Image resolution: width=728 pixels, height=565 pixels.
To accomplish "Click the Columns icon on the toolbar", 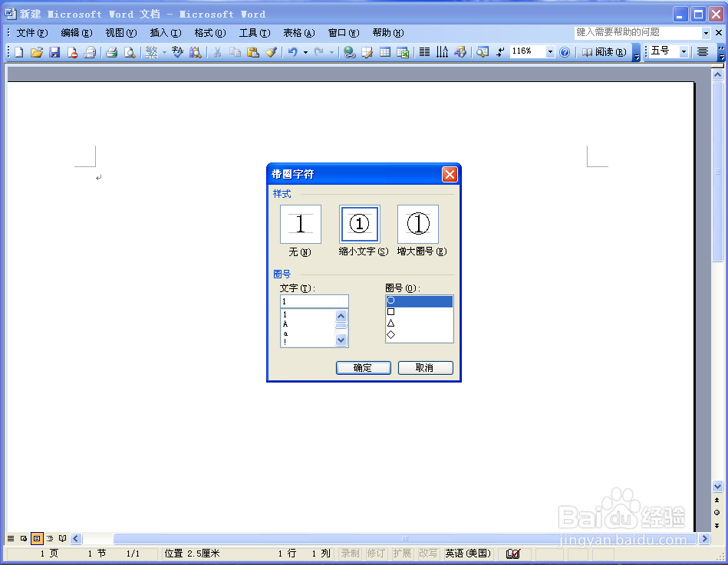I will [x=425, y=52].
